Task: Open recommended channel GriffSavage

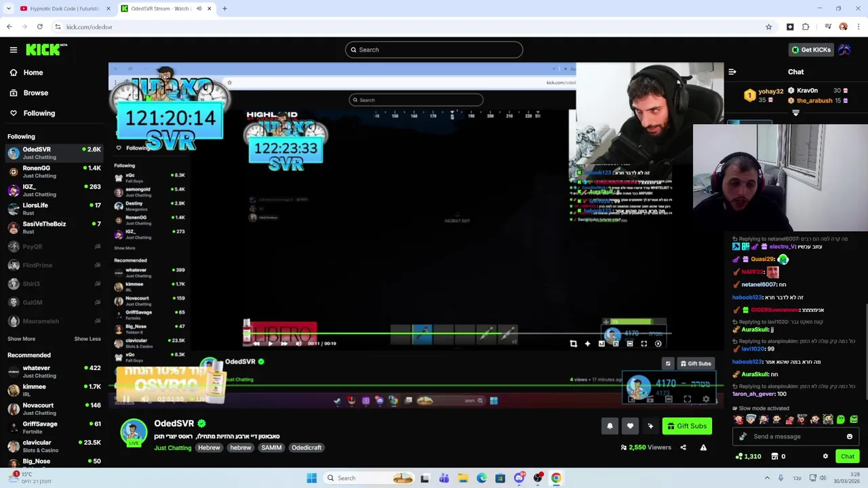Action: click(54, 428)
